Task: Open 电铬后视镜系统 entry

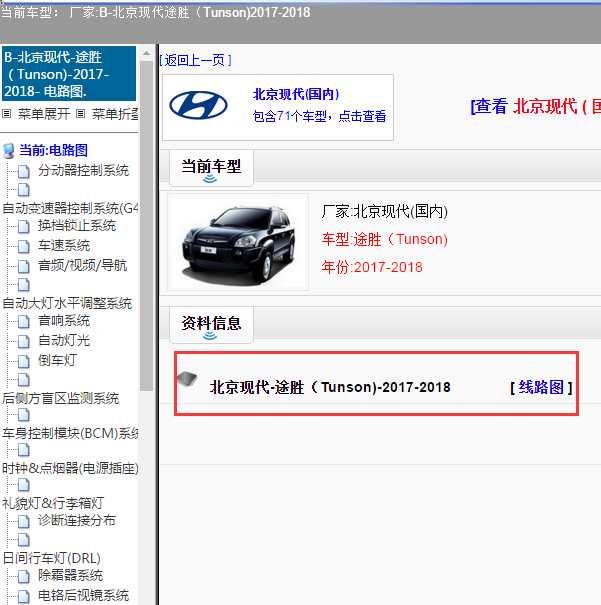Action: coord(83,595)
